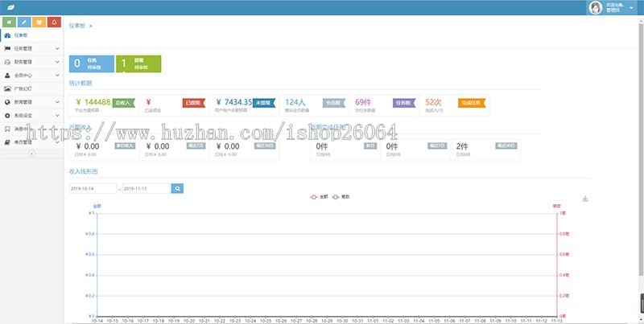Viewport: 644px width, 324px height.
Task: Click the book icon for single-page management
Action: click(x=7, y=142)
